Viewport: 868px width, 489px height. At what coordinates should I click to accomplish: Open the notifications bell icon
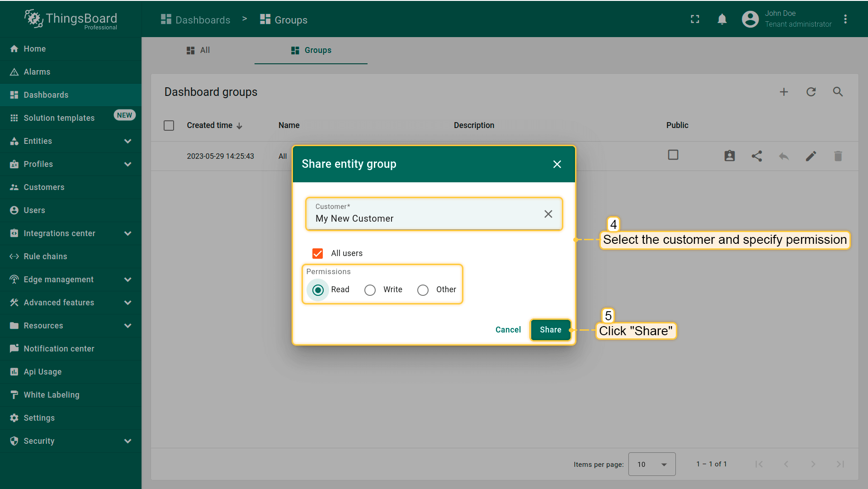point(722,19)
